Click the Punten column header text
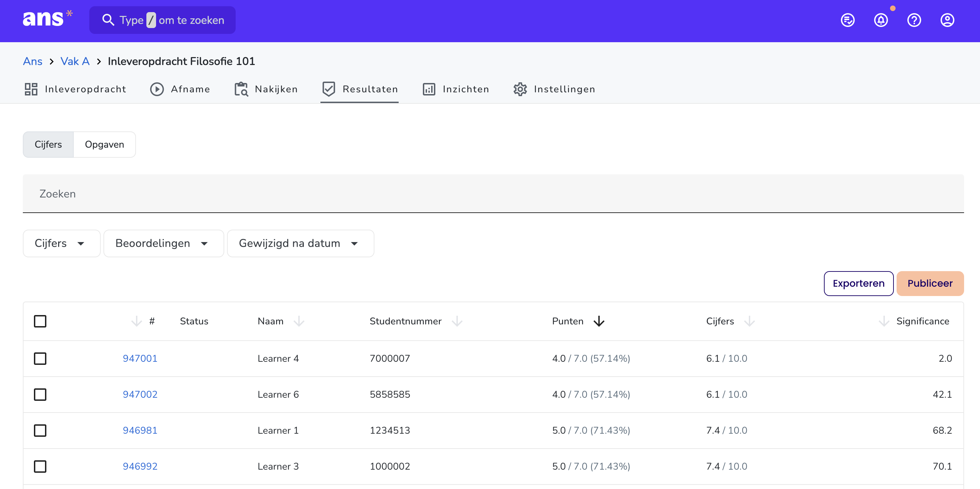The image size is (980, 489). [x=568, y=321]
